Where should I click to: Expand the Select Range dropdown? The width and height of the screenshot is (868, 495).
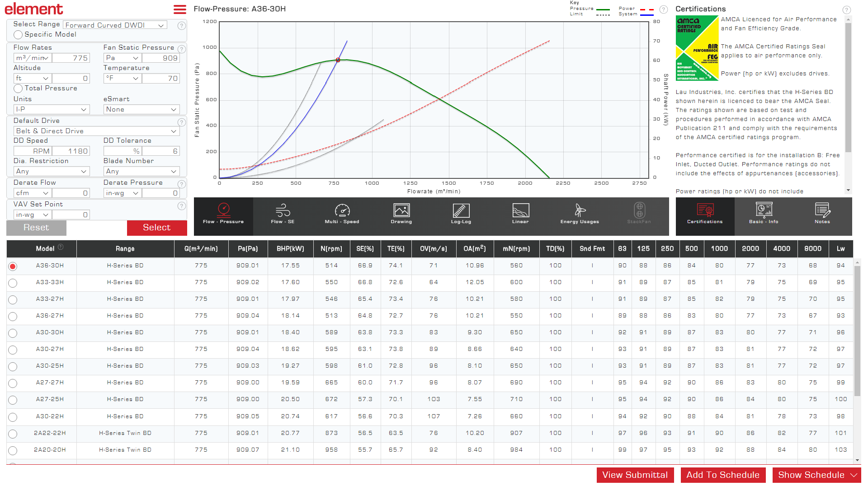[x=115, y=25]
